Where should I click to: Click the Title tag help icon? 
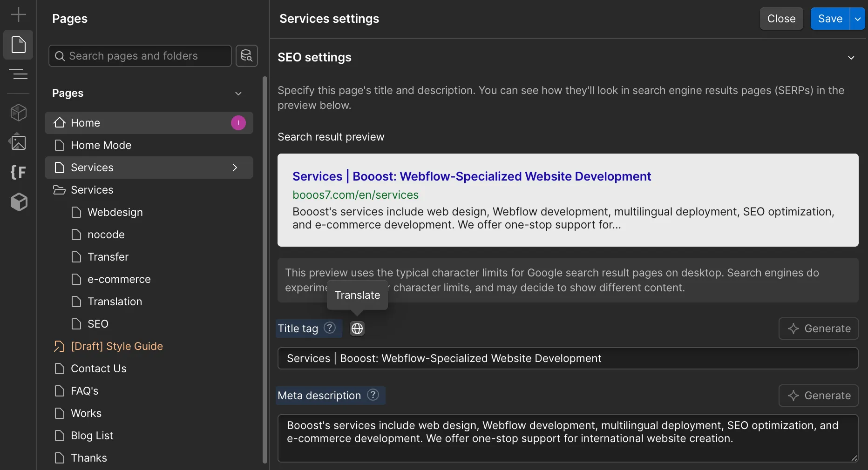click(330, 328)
